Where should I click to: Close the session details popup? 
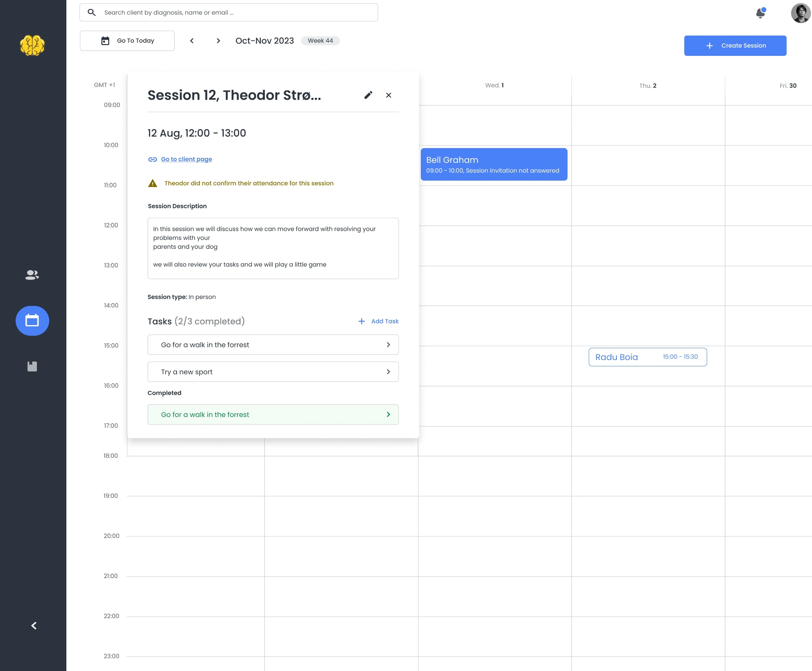[389, 95]
